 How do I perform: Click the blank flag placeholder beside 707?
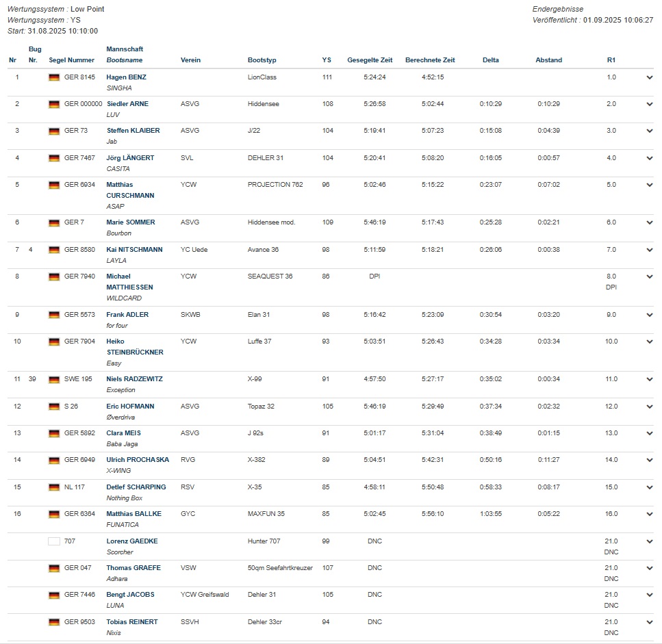pyautogui.click(x=54, y=541)
